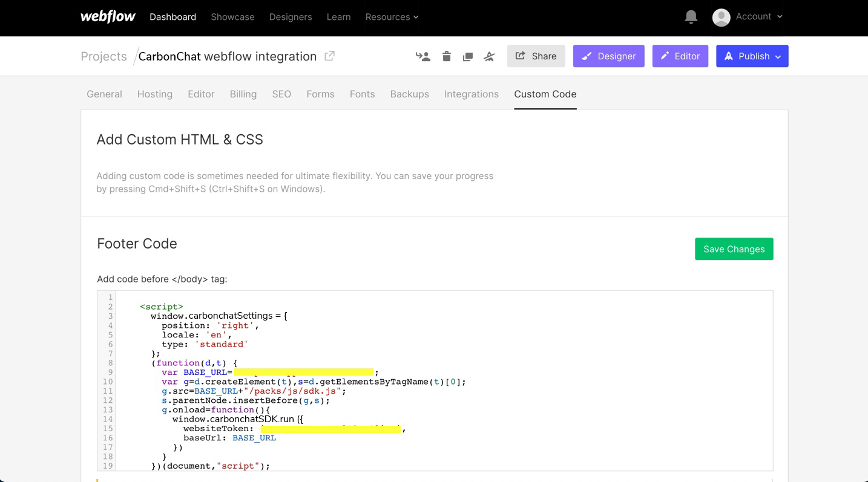Click the Save Changes button
Screen dimensions: 868x482
[x=734, y=249]
